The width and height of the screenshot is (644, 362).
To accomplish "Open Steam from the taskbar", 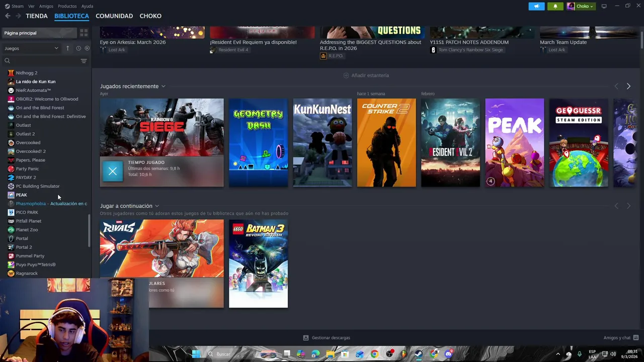I will 419,354.
